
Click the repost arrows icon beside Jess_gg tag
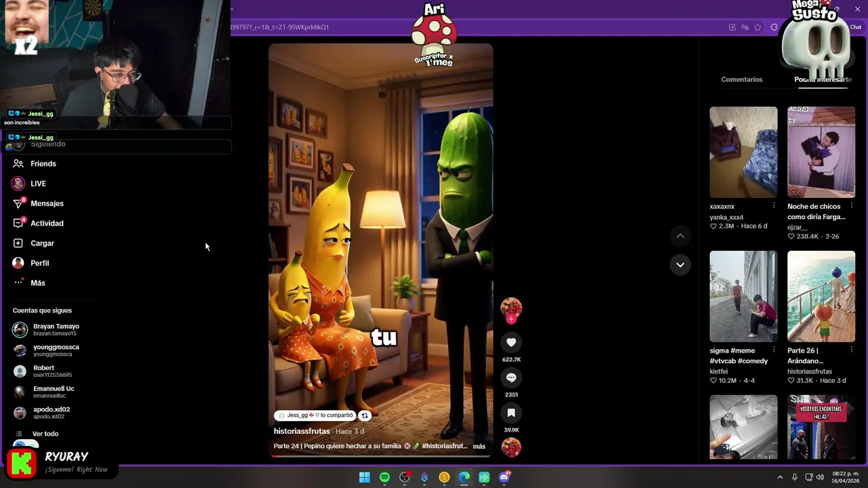[x=365, y=415]
